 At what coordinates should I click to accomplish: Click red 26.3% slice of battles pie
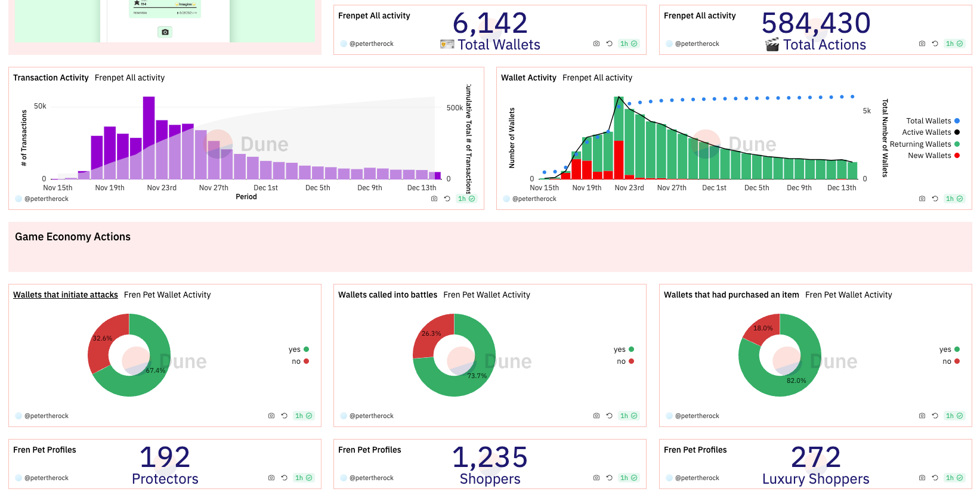431,335
